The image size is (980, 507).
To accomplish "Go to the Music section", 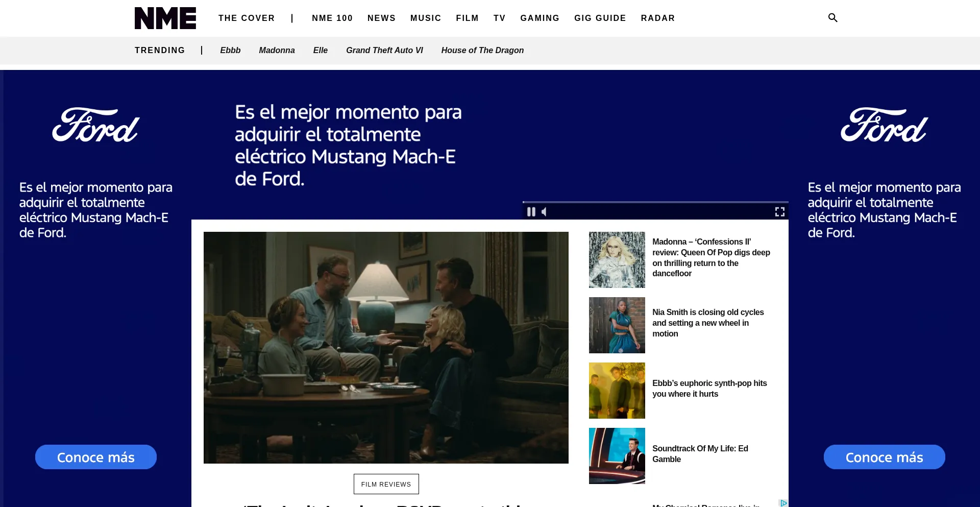I will 426,18.
